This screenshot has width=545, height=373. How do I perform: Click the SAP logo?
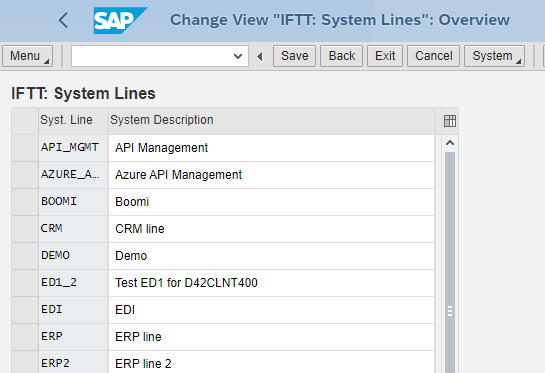click(x=120, y=21)
